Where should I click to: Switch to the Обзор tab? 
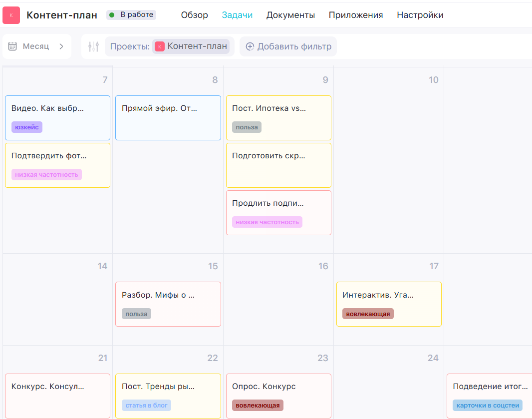coord(195,15)
